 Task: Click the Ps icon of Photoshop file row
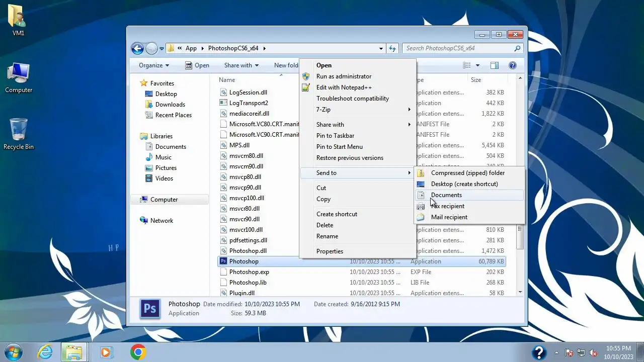point(224,261)
